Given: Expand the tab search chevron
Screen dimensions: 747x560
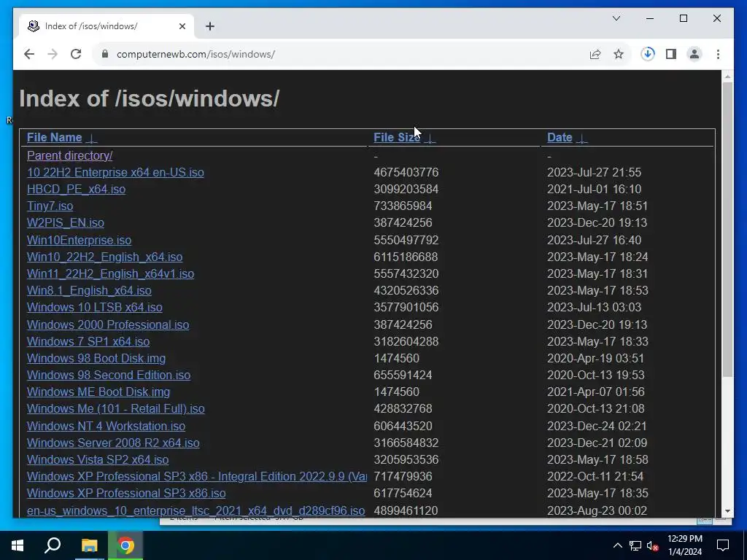Looking at the screenshot, I should (616, 18).
